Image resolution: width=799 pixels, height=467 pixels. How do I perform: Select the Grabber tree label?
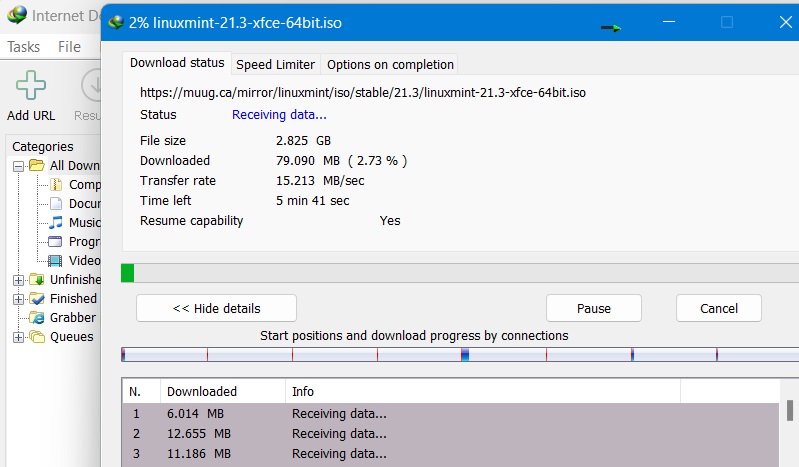click(x=73, y=317)
